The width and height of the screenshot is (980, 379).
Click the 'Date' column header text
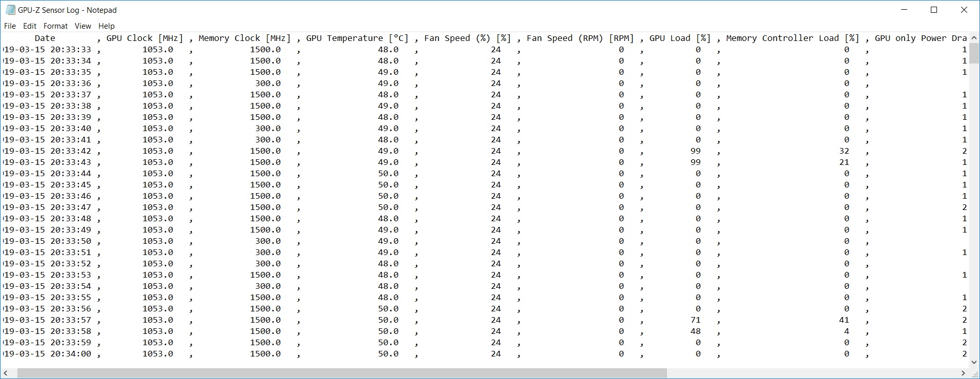(x=45, y=38)
